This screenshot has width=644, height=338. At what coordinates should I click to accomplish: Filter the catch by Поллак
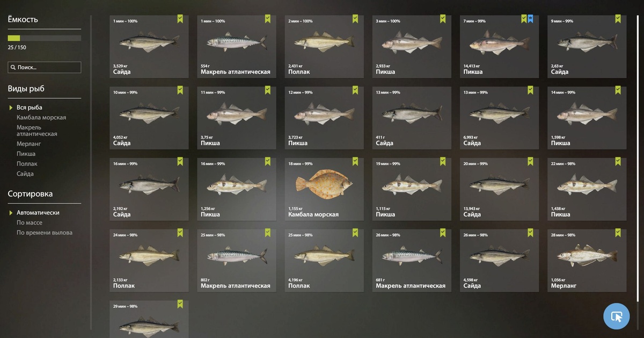(27, 164)
